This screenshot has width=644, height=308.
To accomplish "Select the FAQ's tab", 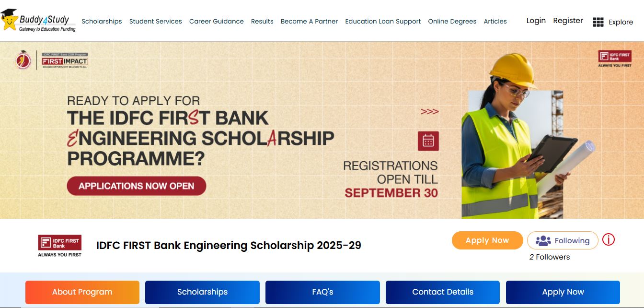I will coord(322,292).
